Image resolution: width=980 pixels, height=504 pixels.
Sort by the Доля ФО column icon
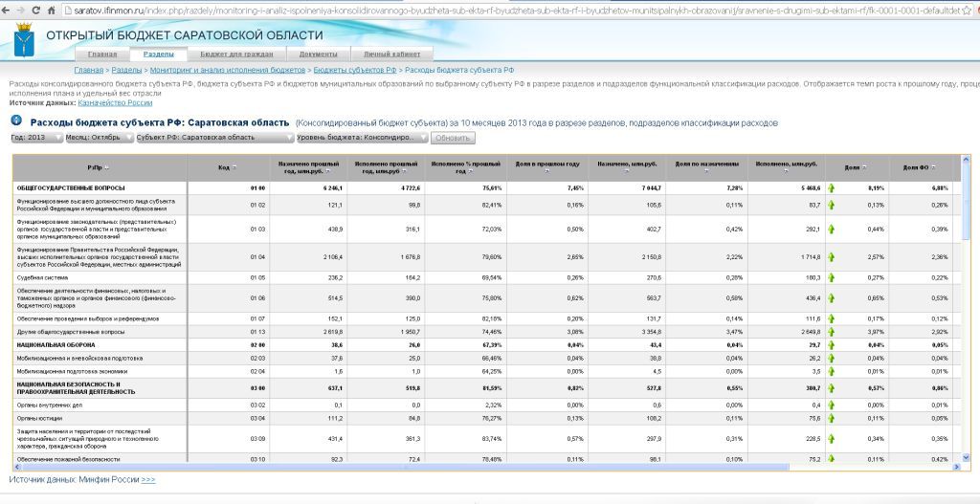coord(933,167)
